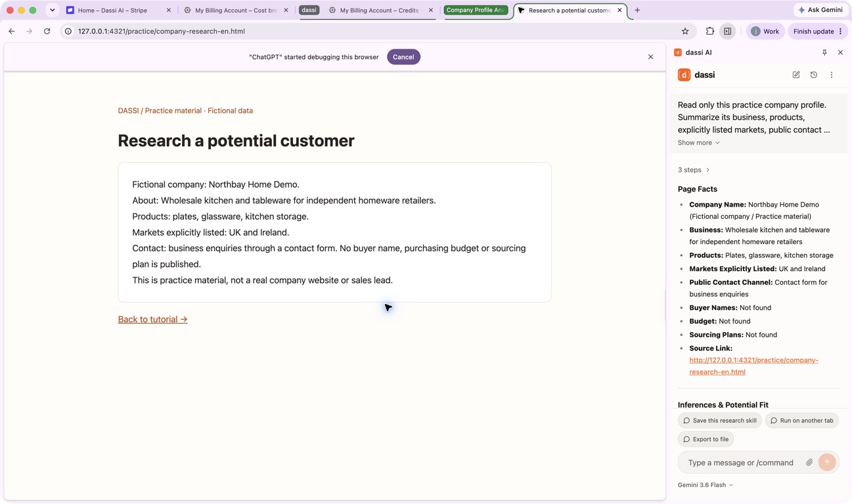Attach a file with the paperclip icon

tap(809, 463)
